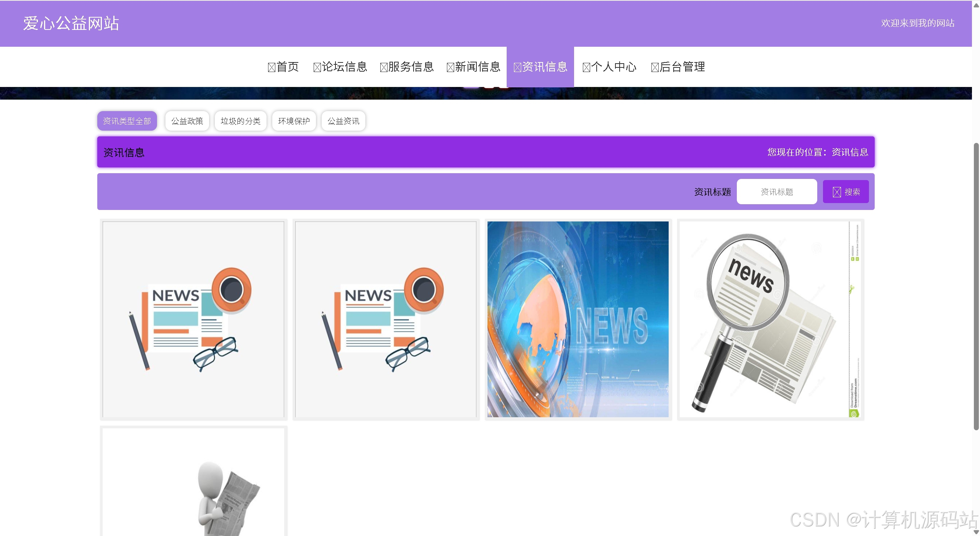Open the second NEWS newspaper illustration card
Screen dimensions: 980x536
[x=386, y=319]
